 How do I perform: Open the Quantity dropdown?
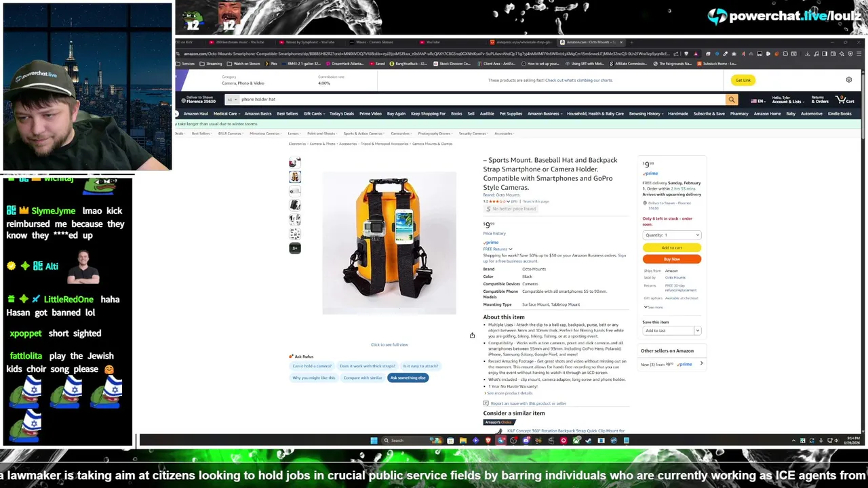(x=671, y=235)
